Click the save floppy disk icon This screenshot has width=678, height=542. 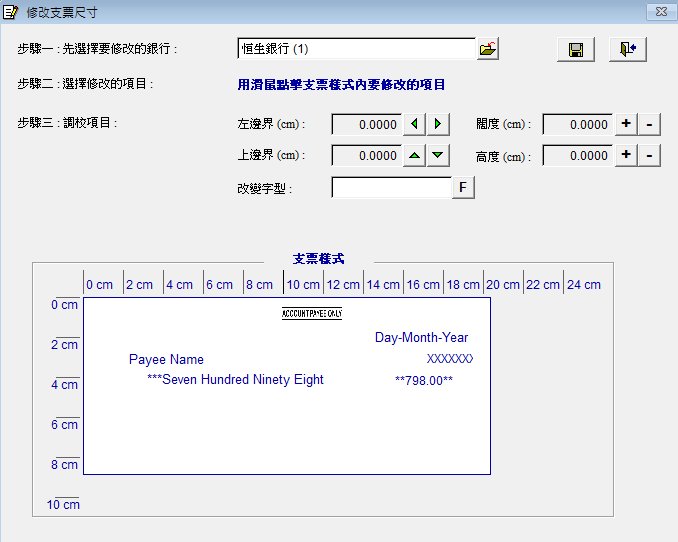(x=576, y=50)
